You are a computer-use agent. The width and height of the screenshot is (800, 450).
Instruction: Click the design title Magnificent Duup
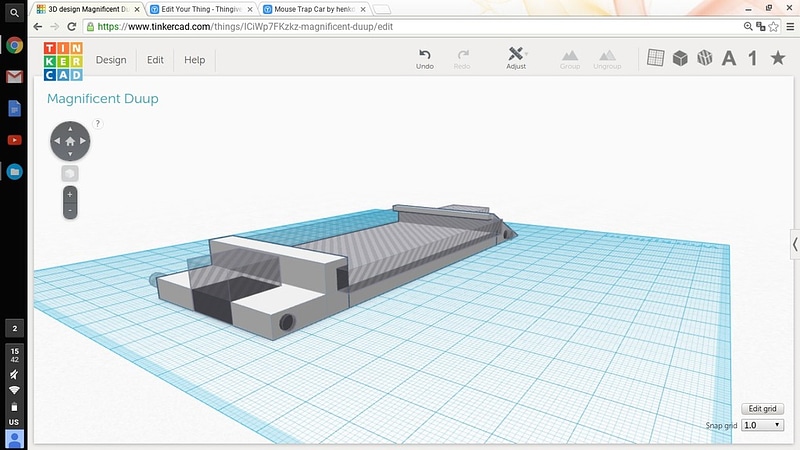(x=103, y=98)
